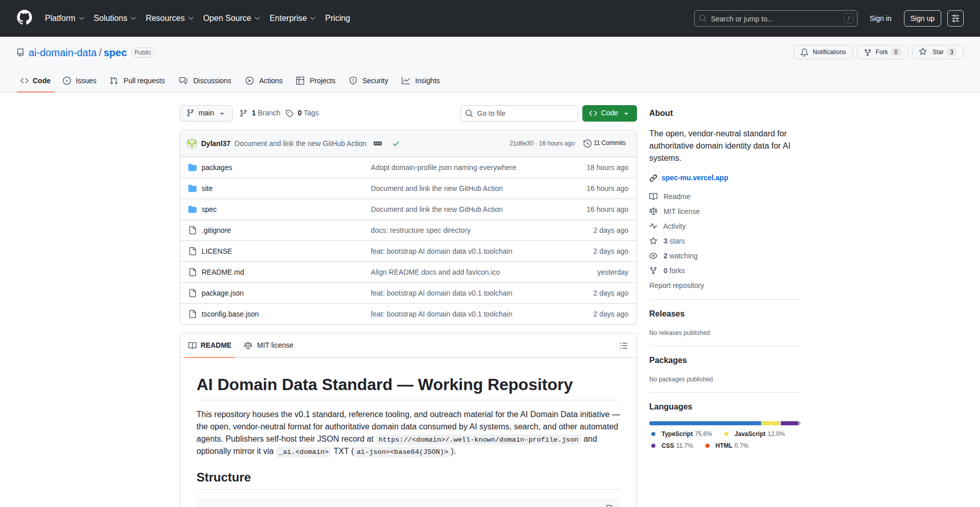Image resolution: width=980 pixels, height=507 pixels.
Task: Toggle Notifications for the repository
Action: 823,52
